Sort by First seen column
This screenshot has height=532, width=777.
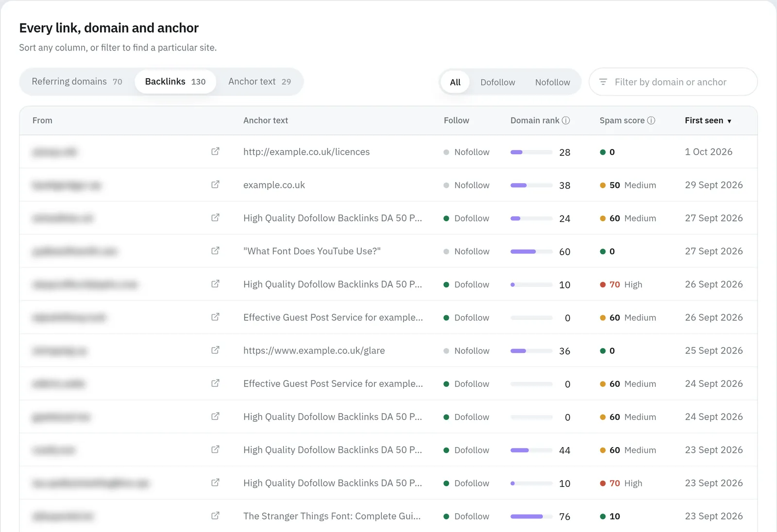click(x=708, y=120)
